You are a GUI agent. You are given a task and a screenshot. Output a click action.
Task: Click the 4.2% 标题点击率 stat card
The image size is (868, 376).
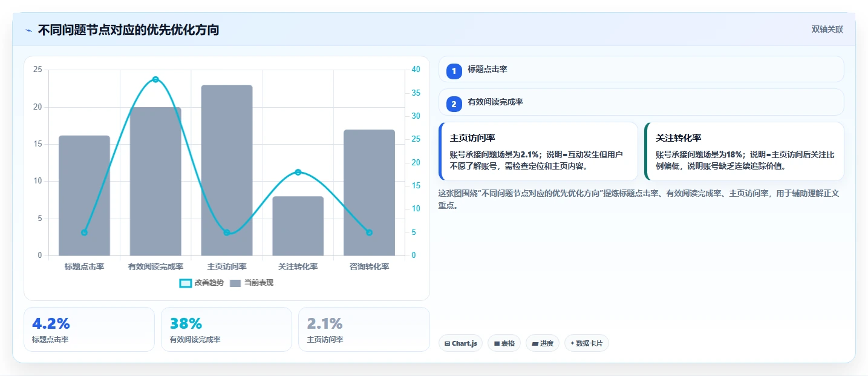[90, 329]
